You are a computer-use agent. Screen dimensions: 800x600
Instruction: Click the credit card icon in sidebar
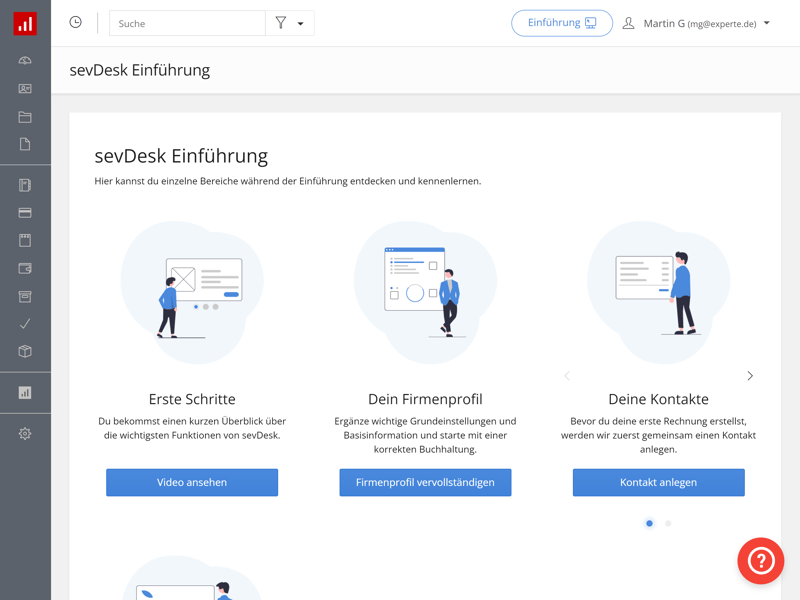(x=25, y=213)
